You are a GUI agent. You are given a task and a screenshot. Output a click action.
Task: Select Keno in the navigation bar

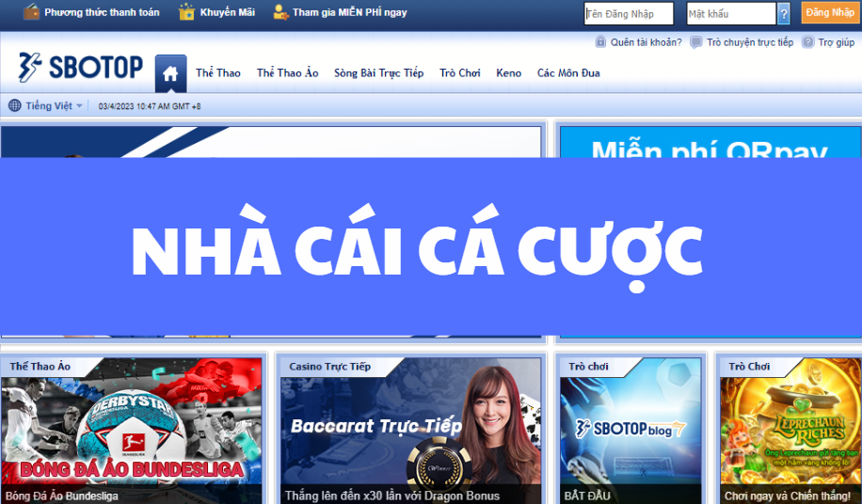click(508, 73)
